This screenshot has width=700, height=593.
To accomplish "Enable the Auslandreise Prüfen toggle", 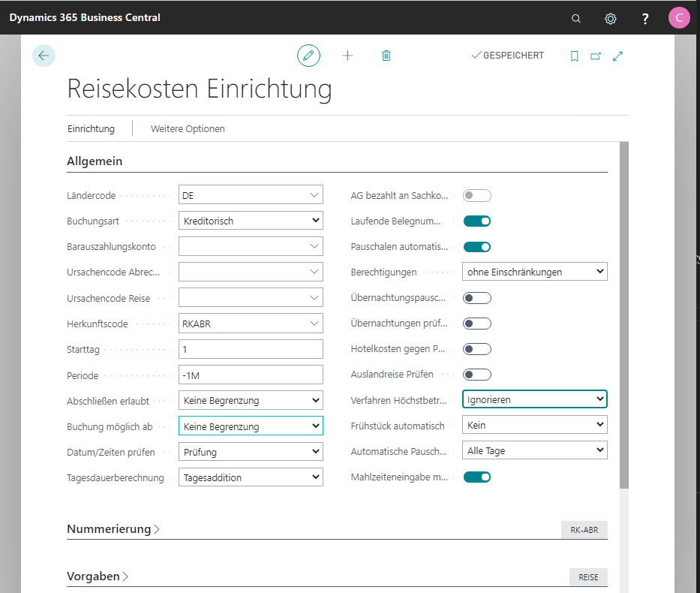I will [x=477, y=375].
